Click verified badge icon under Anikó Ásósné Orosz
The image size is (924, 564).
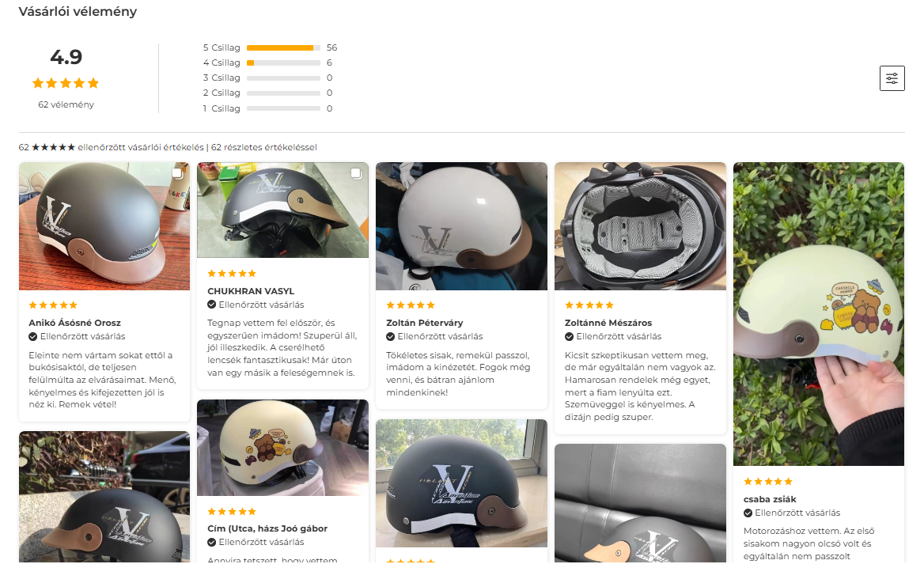coord(33,336)
